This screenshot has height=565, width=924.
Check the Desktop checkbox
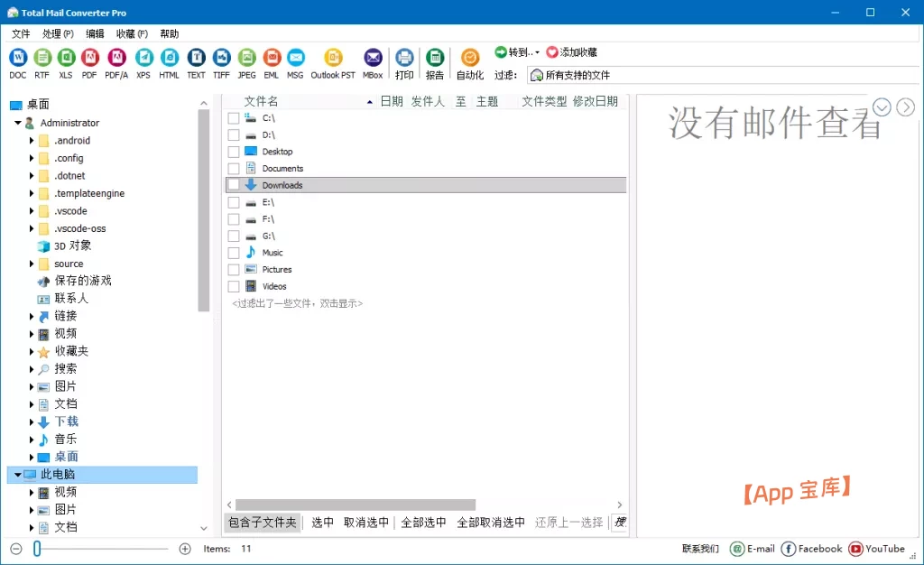tap(234, 152)
